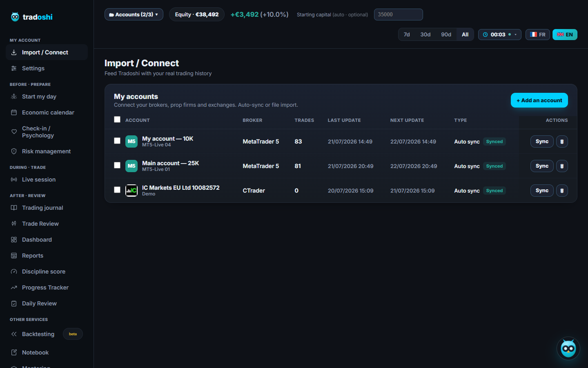Select the All time range

coord(465,34)
